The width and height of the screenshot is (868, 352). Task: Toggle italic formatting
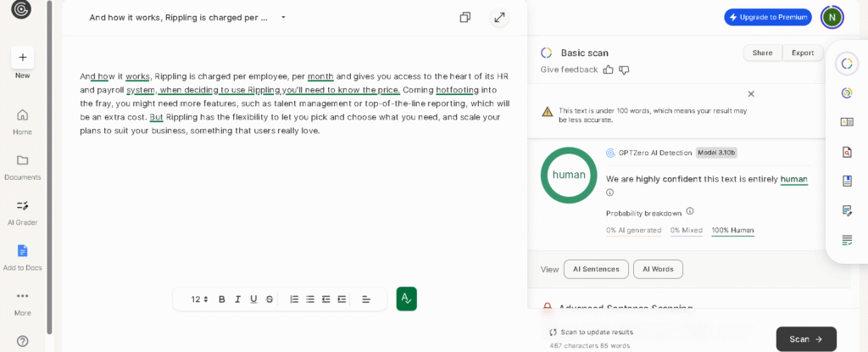[x=237, y=299]
